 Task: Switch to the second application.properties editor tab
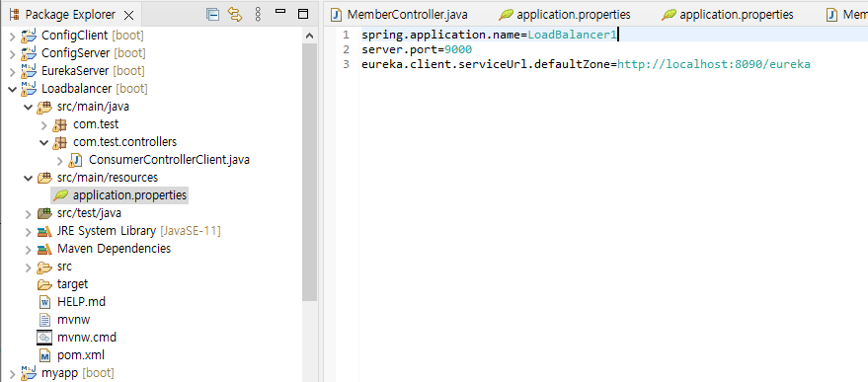tap(728, 15)
